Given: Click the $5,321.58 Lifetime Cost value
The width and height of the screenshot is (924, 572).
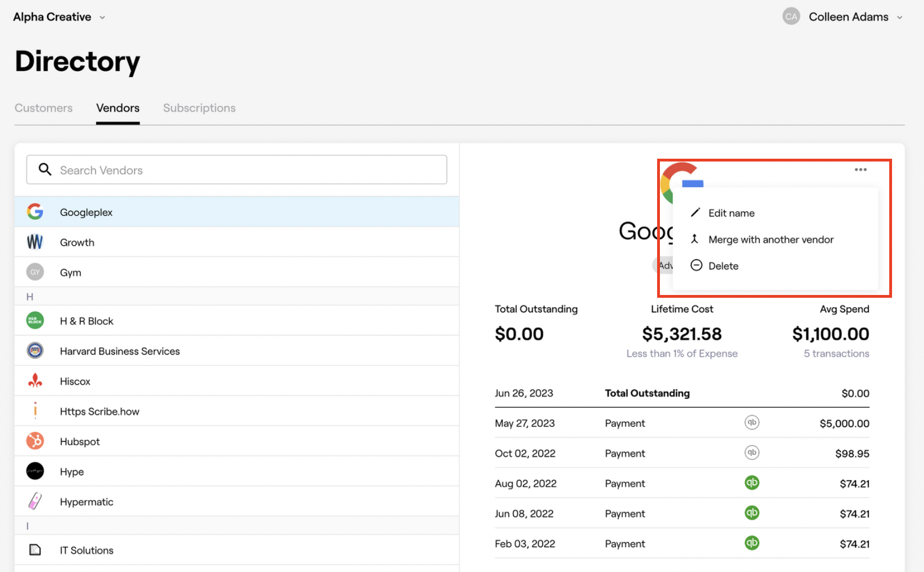Looking at the screenshot, I should pos(682,334).
